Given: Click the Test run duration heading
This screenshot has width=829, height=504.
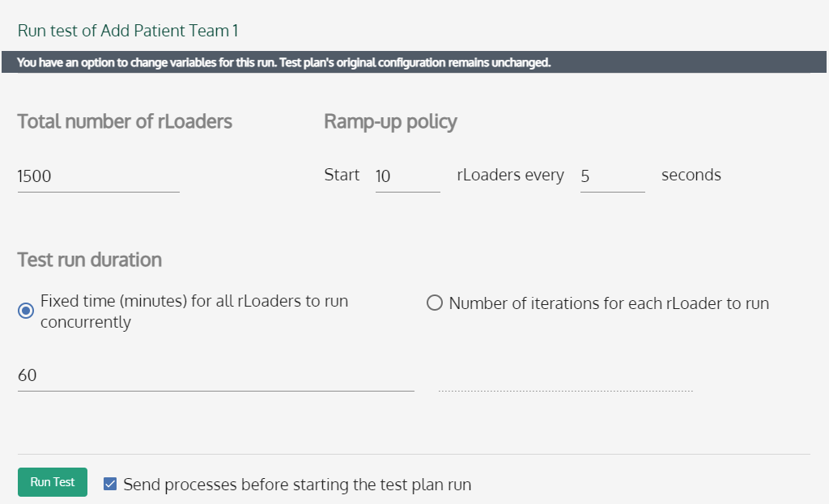Looking at the screenshot, I should pos(89,260).
